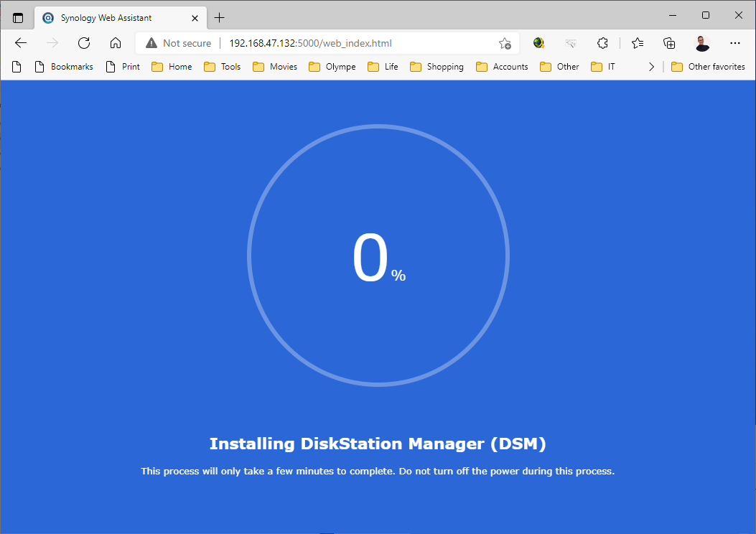Click the greyed-out extension icon

point(571,43)
